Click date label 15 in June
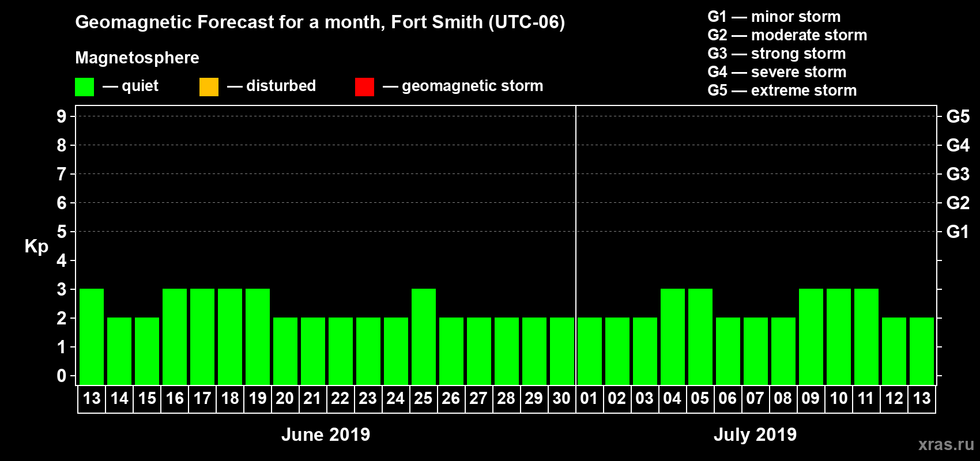980x461 pixels. [x=147, y=398]
